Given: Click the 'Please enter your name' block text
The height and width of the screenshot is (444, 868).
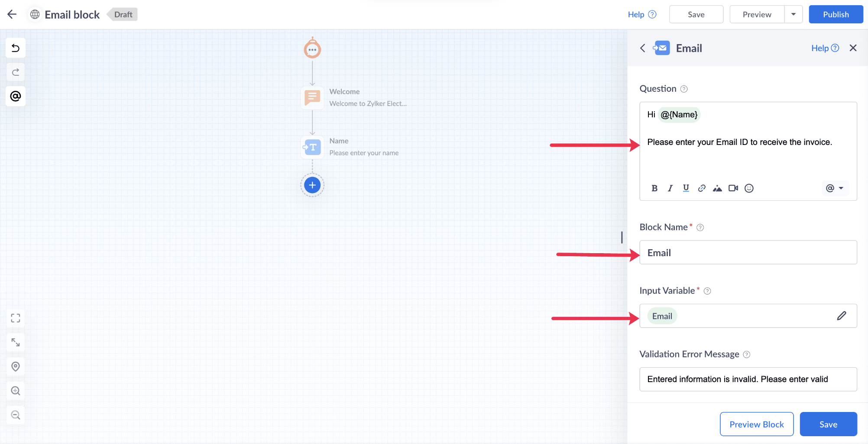Looking at the screenshot, I should (364, 153).
